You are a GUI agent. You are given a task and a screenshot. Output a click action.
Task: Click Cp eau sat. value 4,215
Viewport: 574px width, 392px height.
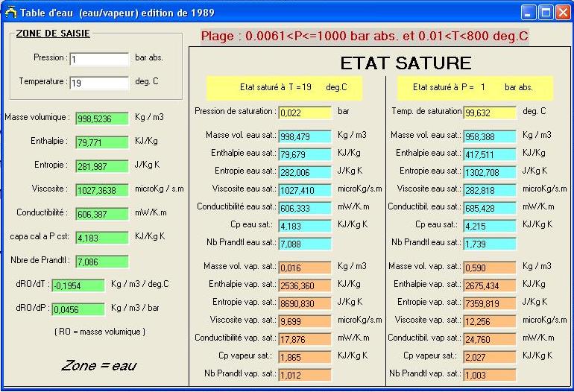point(490,226)
